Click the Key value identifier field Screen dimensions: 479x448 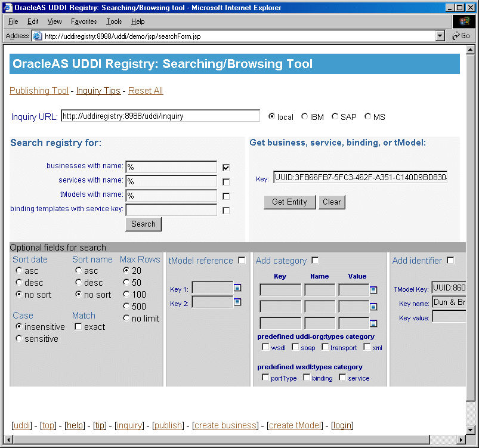pyautogui.click(x=449, y=317)
